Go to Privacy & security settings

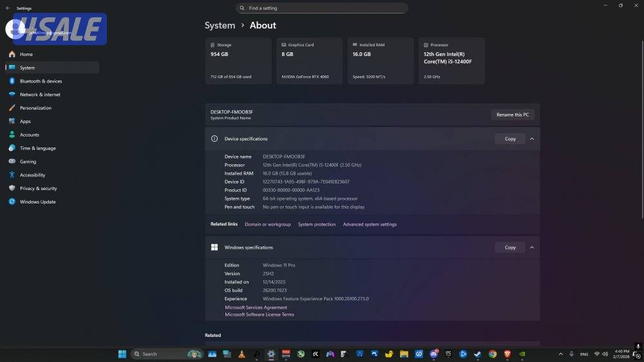[x=52, y=188]
